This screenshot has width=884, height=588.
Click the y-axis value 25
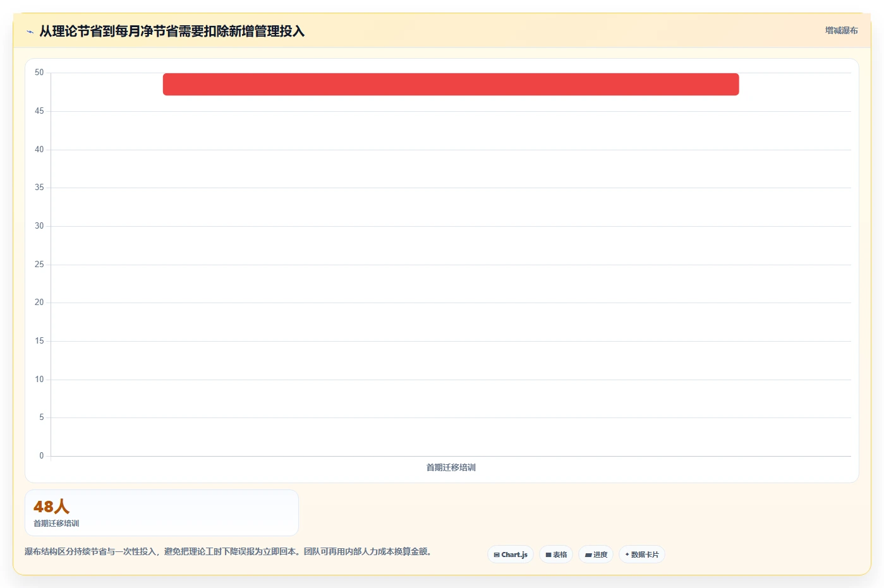(39, 264)
